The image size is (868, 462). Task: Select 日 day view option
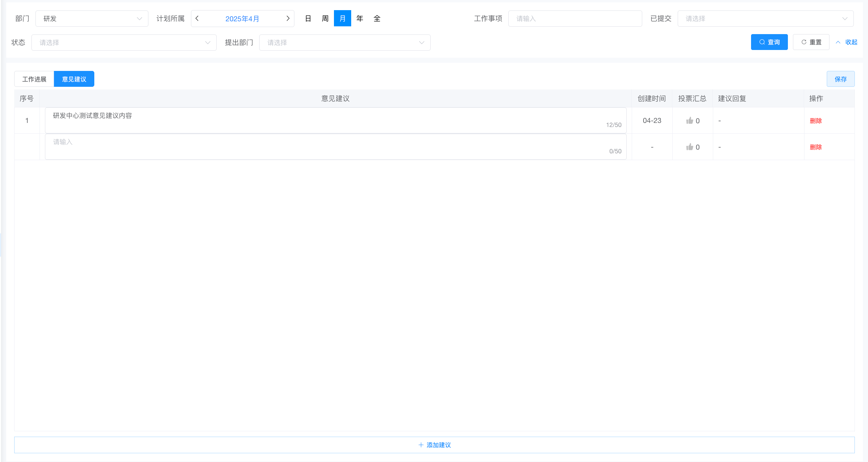pos(308,19)
